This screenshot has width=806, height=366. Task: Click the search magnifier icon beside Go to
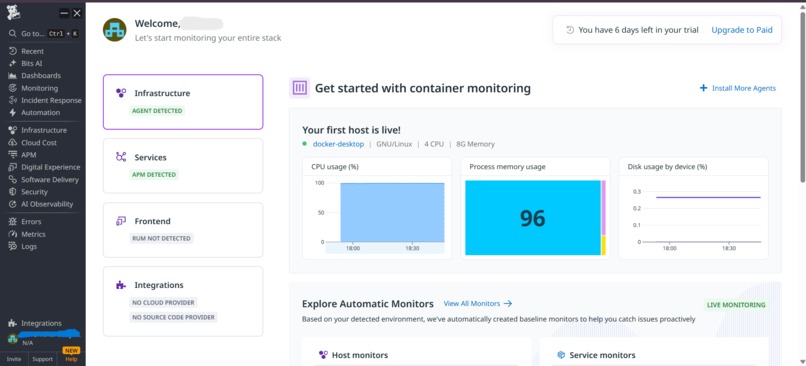click(x=13, y=33)
